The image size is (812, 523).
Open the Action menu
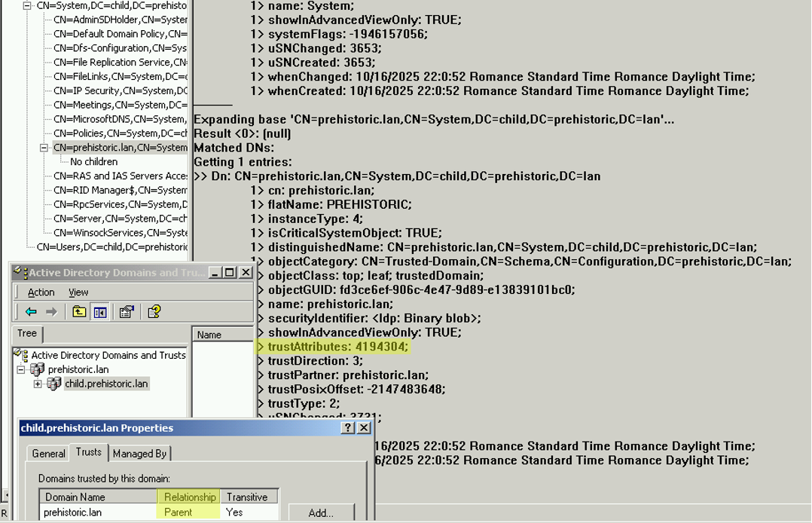[41, 292]
